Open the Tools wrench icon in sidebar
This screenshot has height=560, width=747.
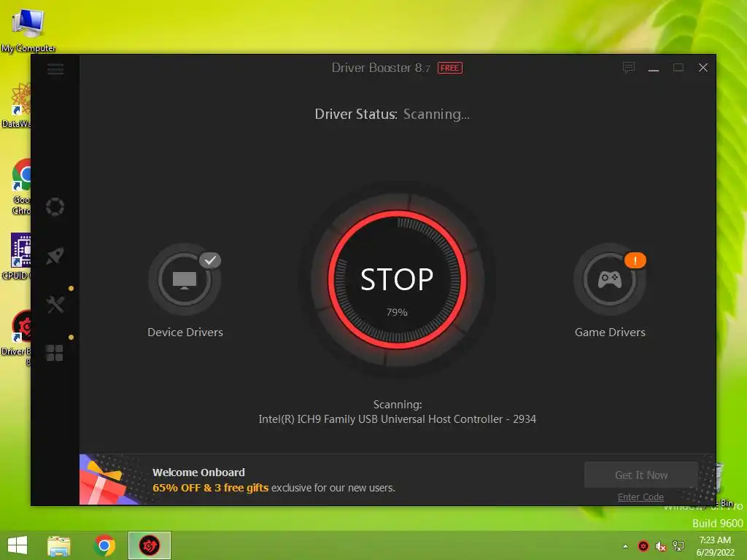55,304
